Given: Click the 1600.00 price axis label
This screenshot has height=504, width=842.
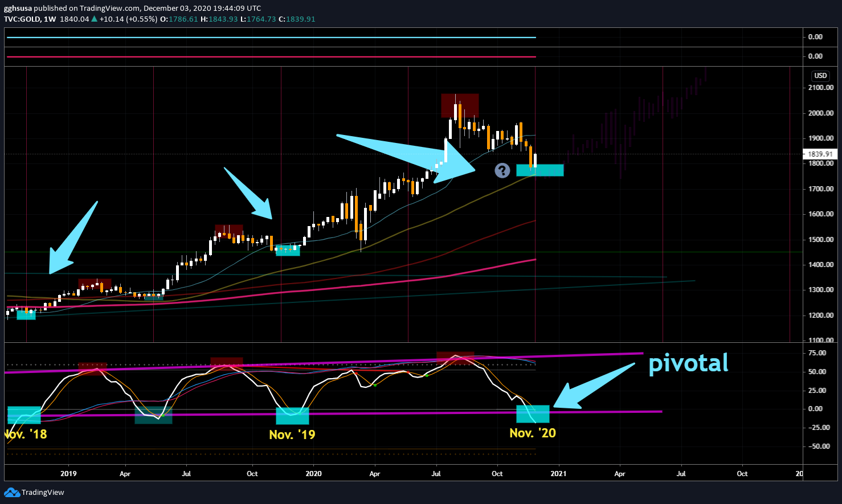Looking at the screenshot, I should tap(821, 214).
